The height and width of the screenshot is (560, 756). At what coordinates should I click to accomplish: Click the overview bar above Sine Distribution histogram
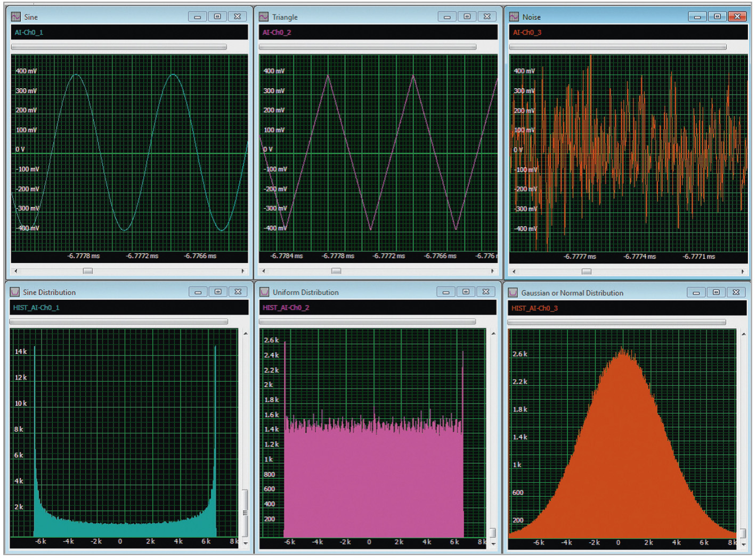119,322
